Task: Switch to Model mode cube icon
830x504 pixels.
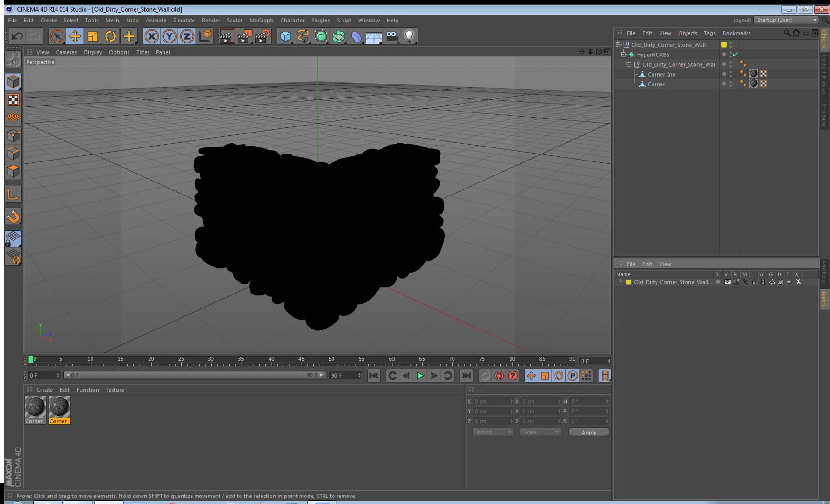Action: pos(13,82)
